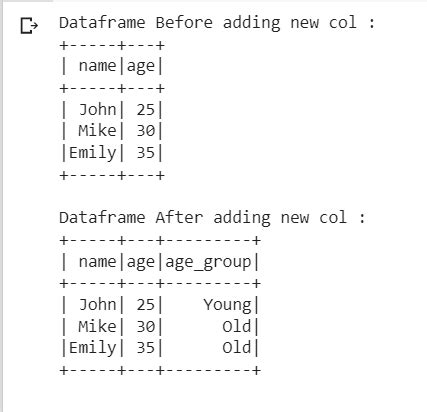Click value 30 in the After table
The width and height of the screenshot is (427, 412).
[x=146, y=327]
